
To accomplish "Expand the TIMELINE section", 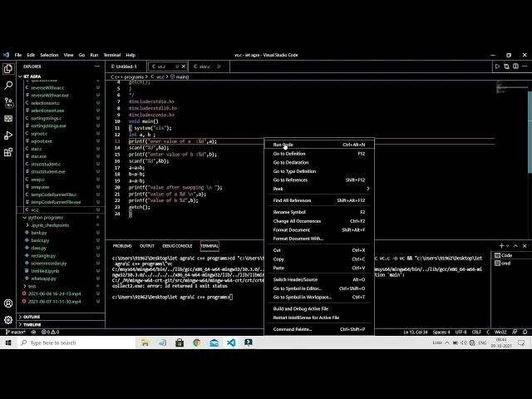I will [x=61, y=325].
